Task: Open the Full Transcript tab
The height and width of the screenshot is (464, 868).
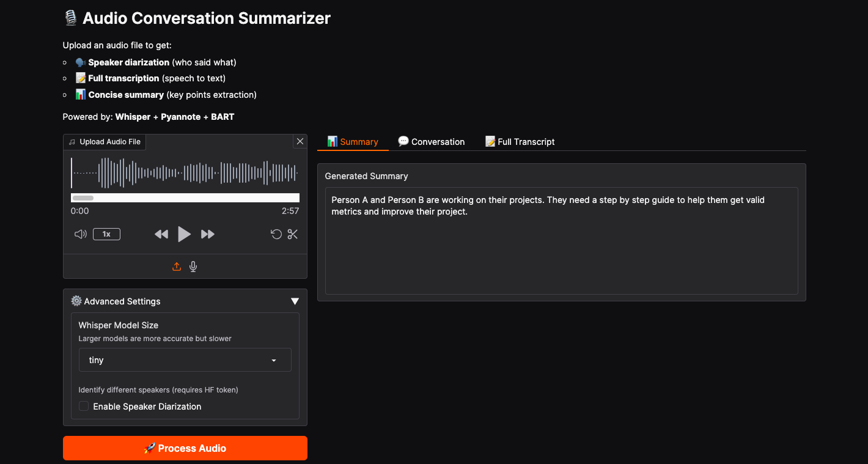Action: pyautogui.click(x=520, y=142)
